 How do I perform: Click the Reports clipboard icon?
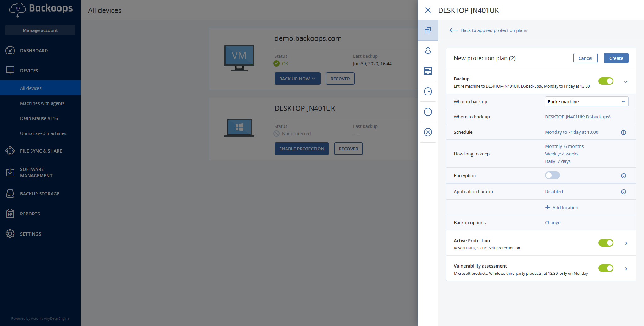pyautogui.click(x=10, y=214)
